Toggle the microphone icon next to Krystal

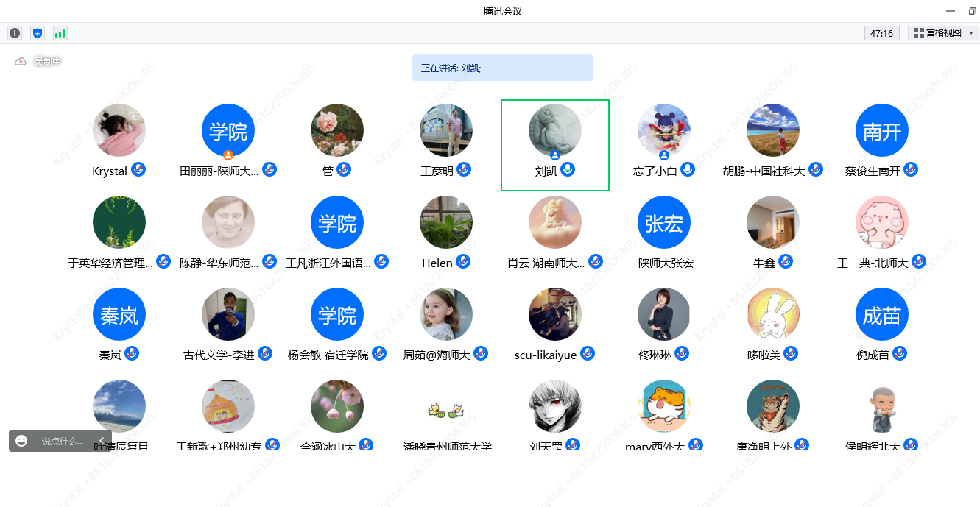(138, 170)
